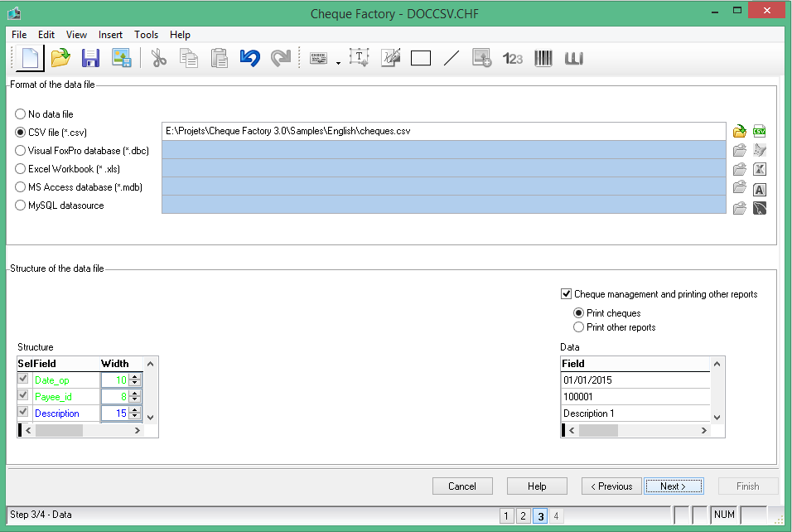Toggle Cheque management and printing other reports

coord(566,294)
